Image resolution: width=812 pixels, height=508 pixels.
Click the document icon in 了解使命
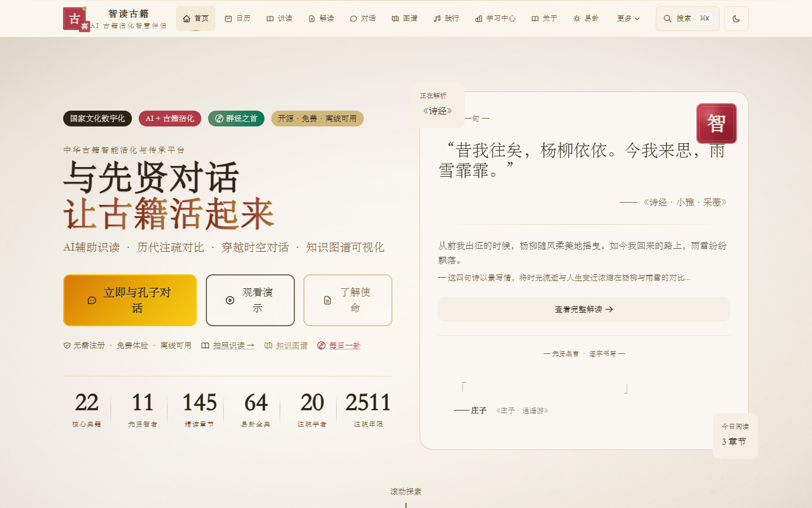pyautogui.click(x=328, y=300)
